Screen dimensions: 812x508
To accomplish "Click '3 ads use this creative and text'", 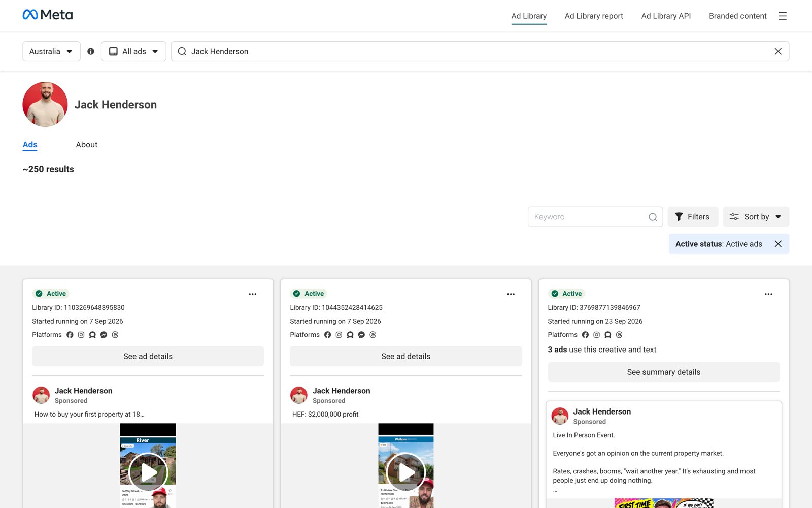I will 602,350.
